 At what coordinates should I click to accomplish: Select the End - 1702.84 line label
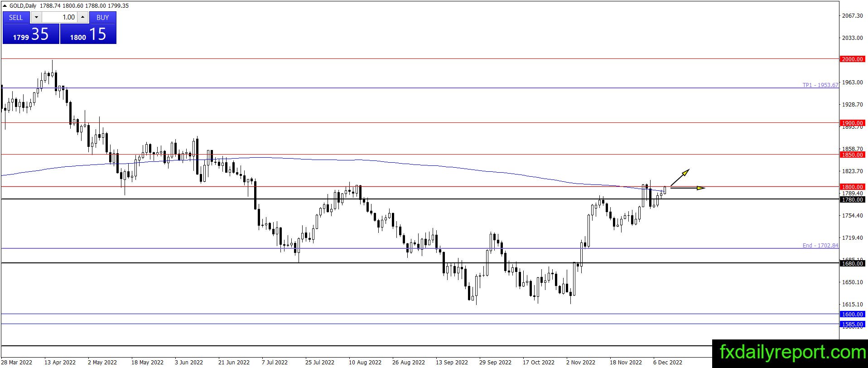point(820,245)
